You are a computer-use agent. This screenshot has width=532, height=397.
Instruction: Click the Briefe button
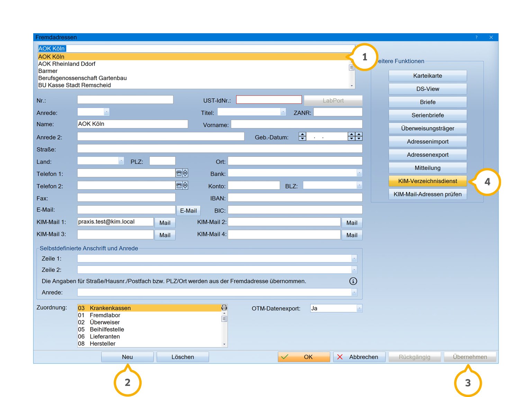tap(427, 102)
